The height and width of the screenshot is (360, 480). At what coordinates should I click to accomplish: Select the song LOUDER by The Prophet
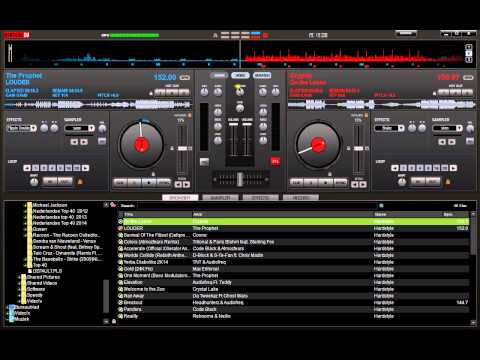click(x=293, y=228)
